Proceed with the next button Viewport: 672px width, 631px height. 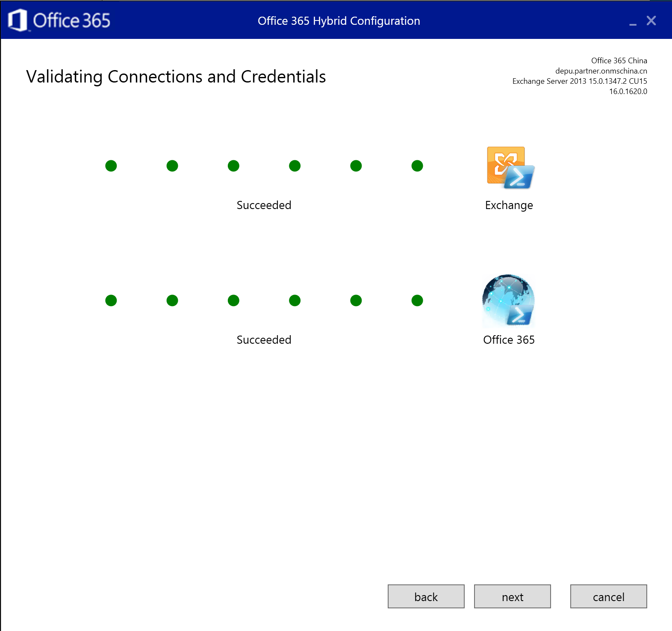[x=513, y=596]
